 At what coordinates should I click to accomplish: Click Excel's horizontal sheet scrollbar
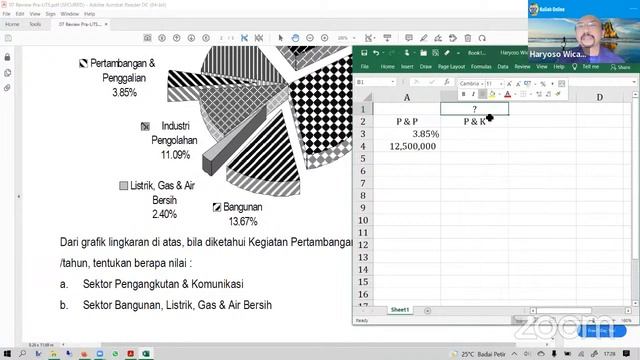[x=564, y=311]
